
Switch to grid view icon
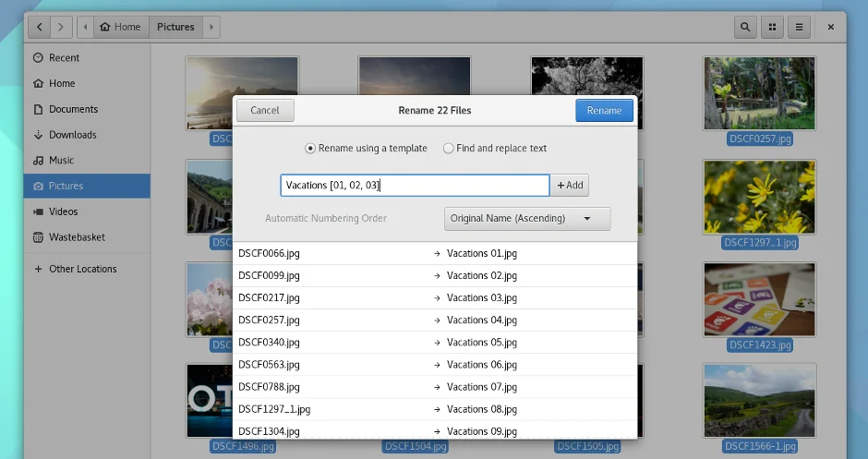772,27
